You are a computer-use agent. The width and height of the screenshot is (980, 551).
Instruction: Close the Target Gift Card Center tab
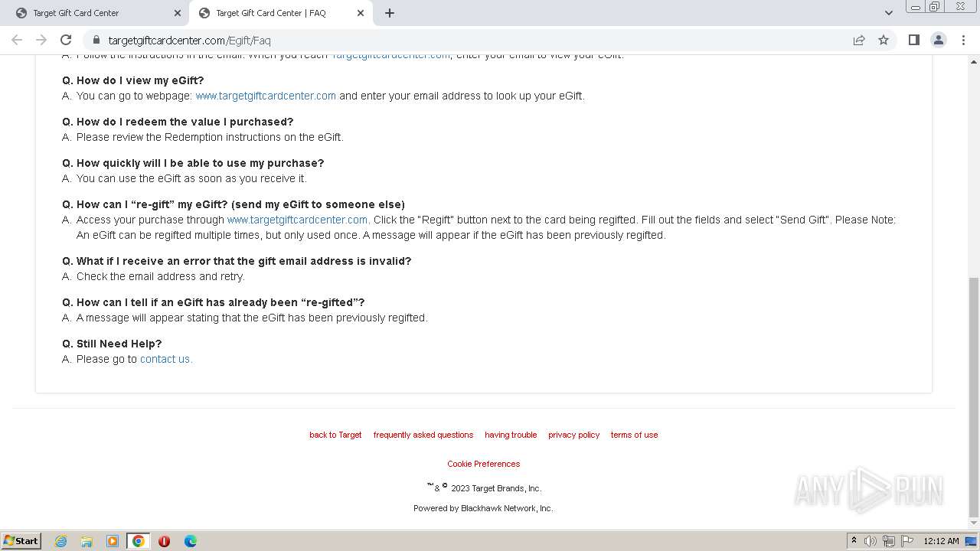click(178, 13)
